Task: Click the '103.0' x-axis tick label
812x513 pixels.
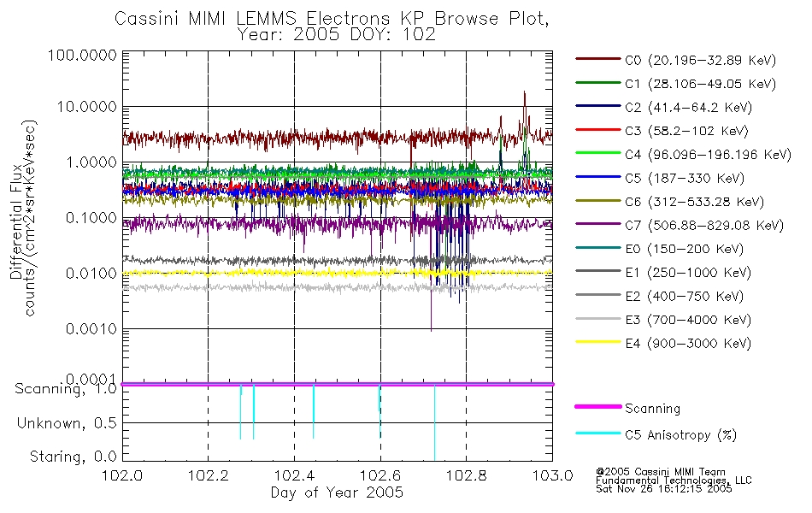Action: [552, 475]
